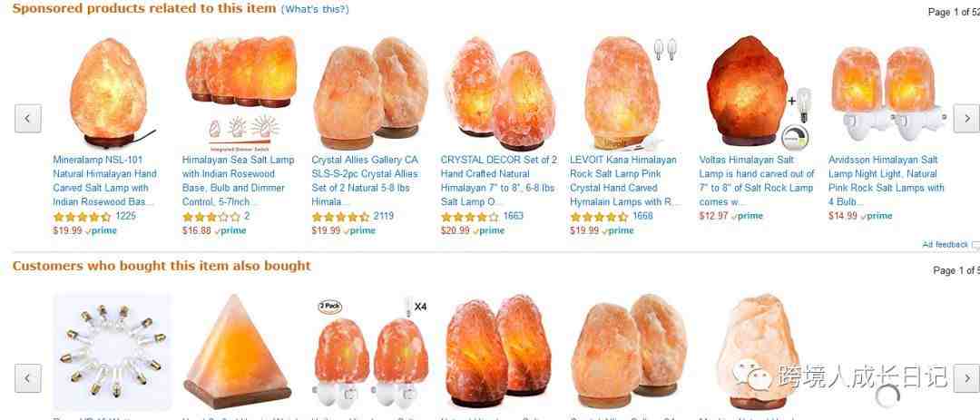This screenshot has height=420, width=980.
Task: Open Ad feedback link
Action: click(945, 244)
